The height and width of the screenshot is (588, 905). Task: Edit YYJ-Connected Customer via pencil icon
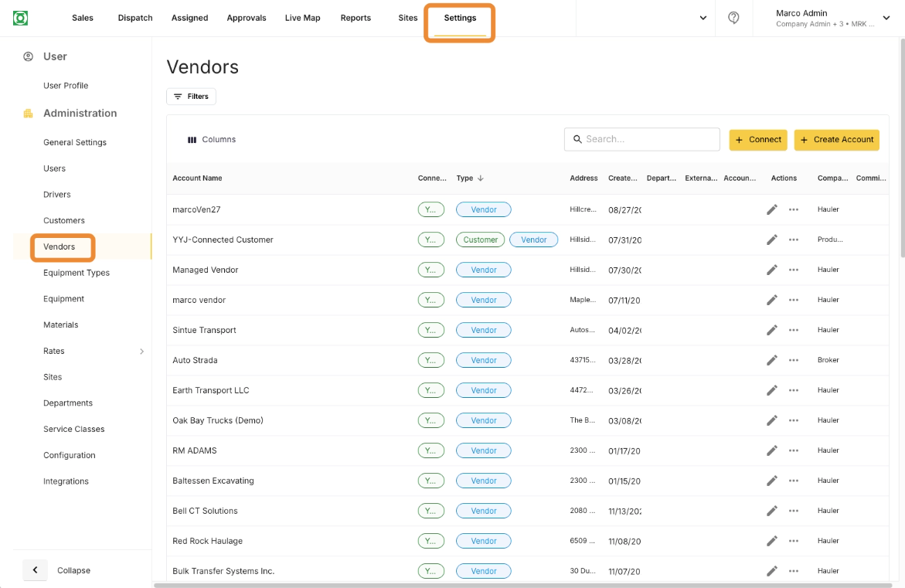click(771, 240)
